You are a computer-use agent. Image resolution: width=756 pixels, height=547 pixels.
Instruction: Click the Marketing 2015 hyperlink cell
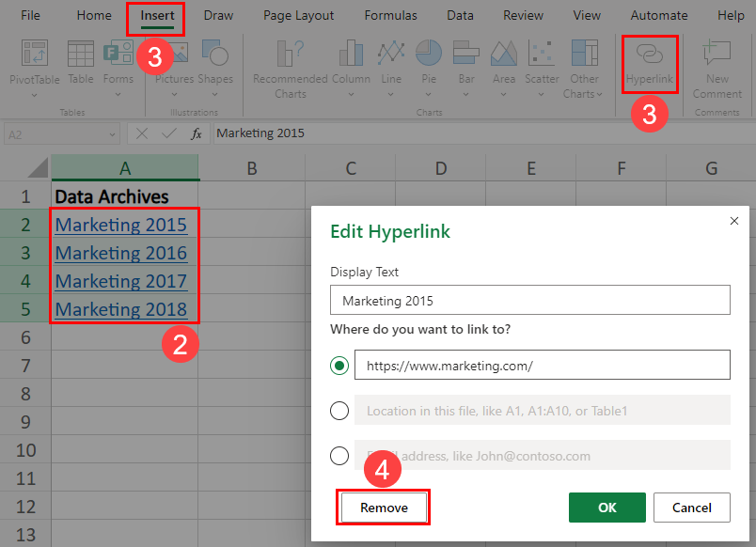click(x=124, y=225)
